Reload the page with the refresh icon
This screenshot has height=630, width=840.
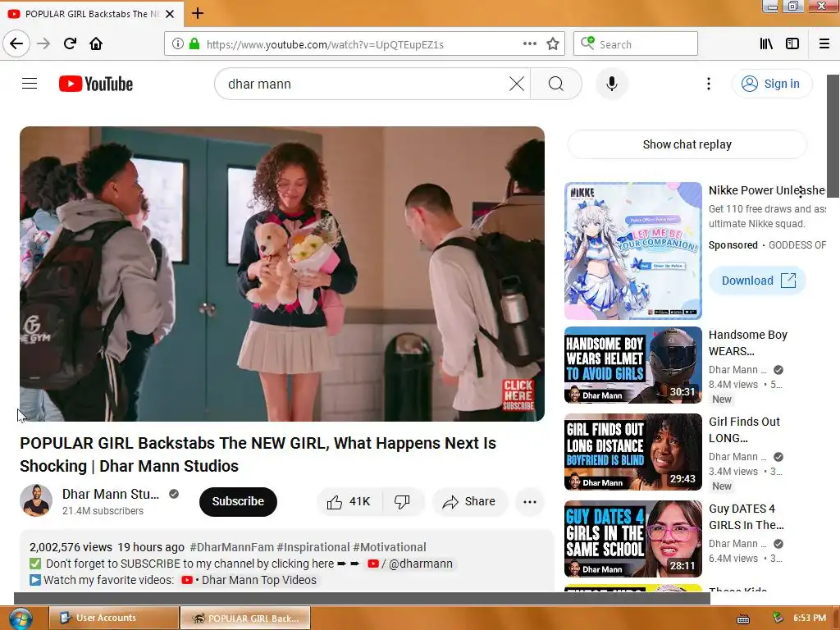click(x=70, y=43)
